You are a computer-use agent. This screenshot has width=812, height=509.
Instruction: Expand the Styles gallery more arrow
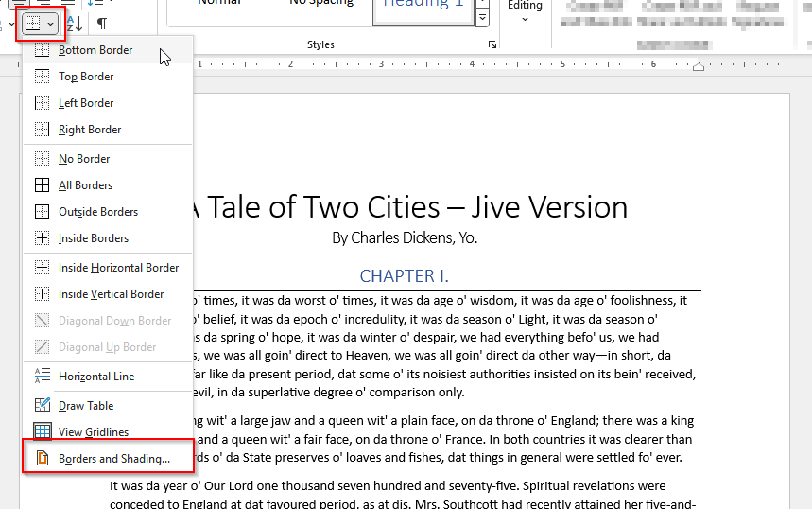click(x=483, y=18)
